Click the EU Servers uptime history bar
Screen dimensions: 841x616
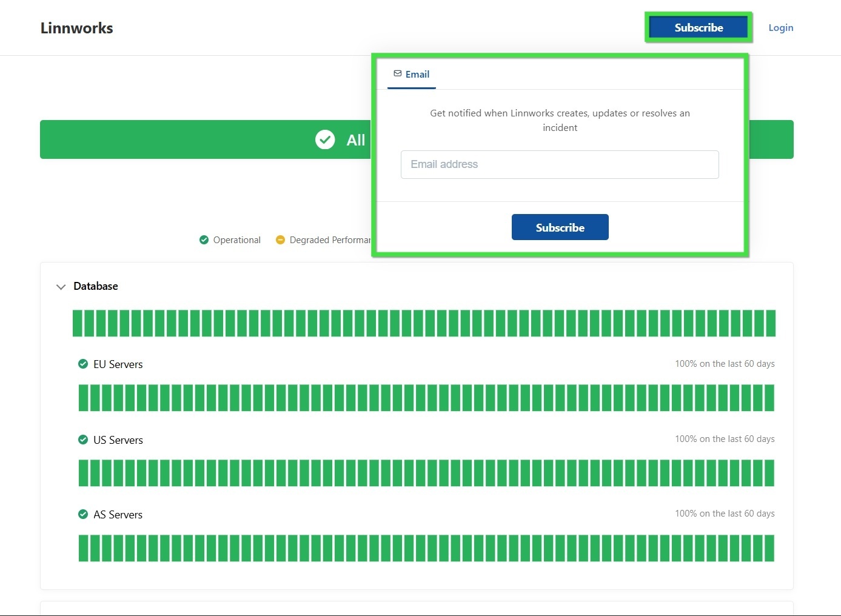click(x=426, y=398)
